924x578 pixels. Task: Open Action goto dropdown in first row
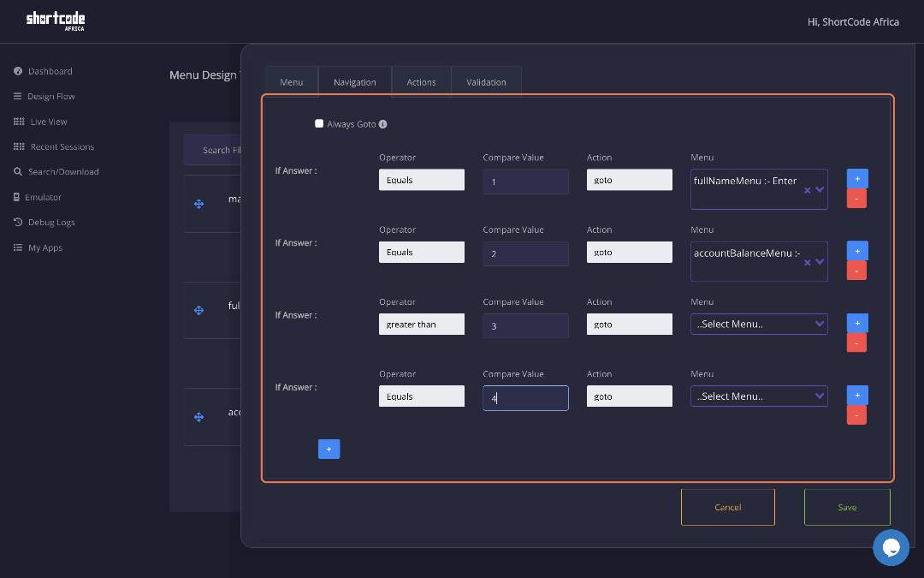[x=630, y=180]
